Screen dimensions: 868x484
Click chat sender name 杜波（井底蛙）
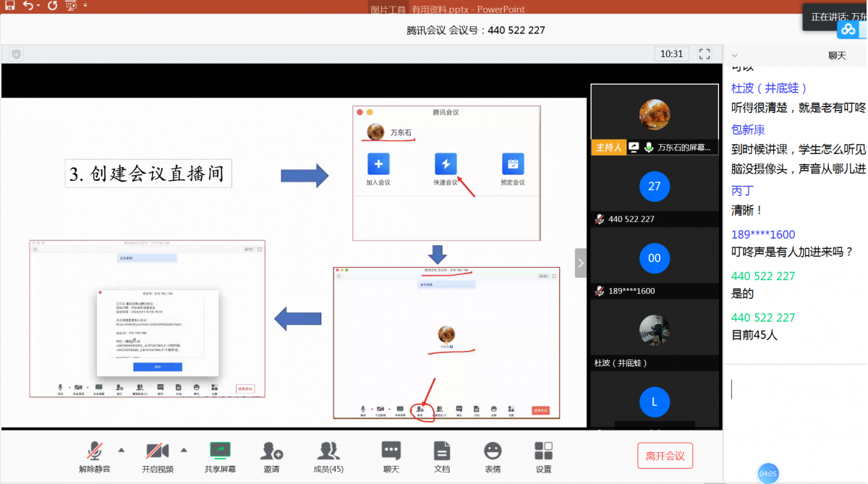click(770, 88)
